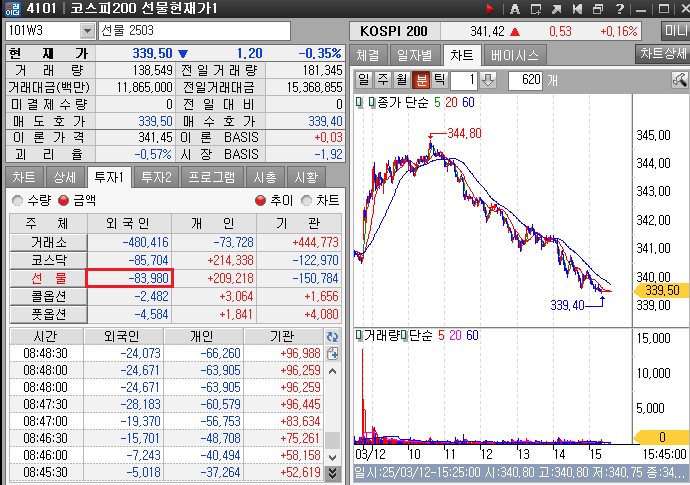Switch to the 차트 tab in the right panel
This screenshot has height=485, width=690.
point(461,55)
